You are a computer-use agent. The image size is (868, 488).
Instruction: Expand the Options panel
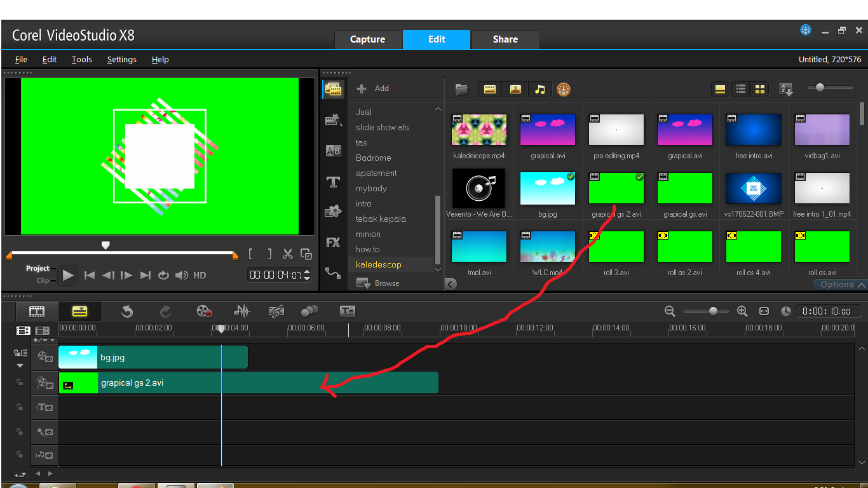click(843, 285)
